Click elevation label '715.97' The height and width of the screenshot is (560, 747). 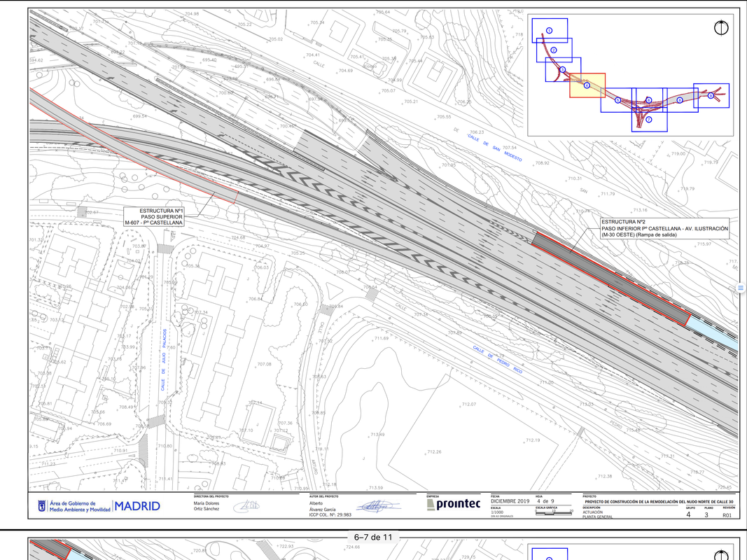pyautogui.click(x=704, y=244)
